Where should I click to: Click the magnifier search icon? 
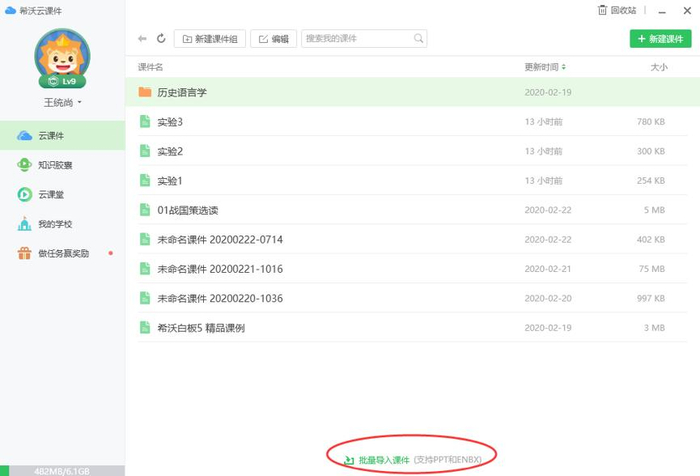[418, 38]
